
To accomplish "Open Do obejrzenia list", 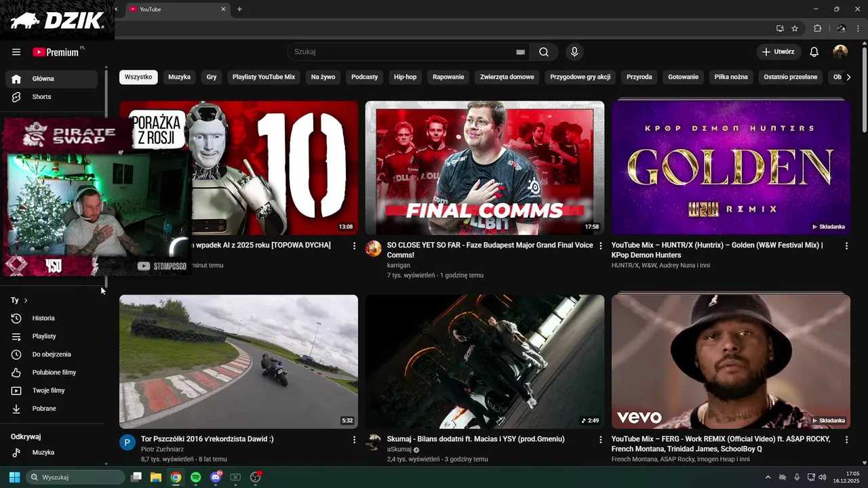I will click(52, 354).
